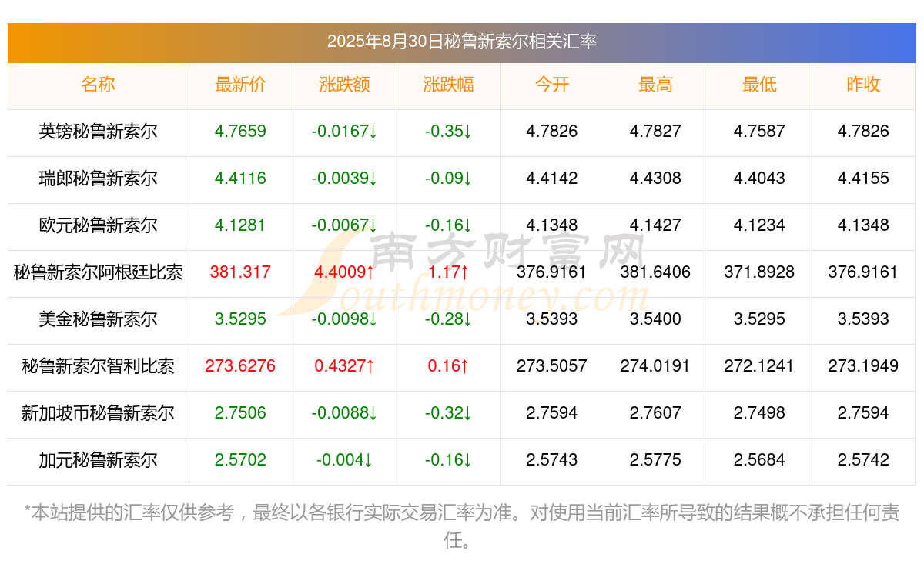
Task: Click change amount -0.0167↓
Action: pos(345,132)
